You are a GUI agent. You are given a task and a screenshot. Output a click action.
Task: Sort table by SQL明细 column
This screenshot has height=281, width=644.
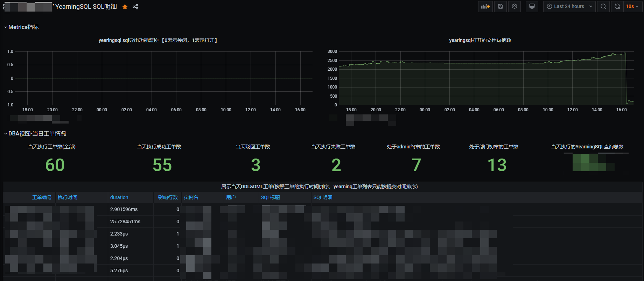(323, 197)
